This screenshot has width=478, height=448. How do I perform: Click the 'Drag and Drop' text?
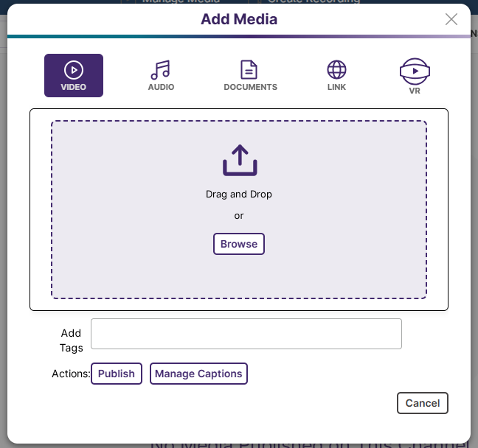tap(239, 195)
